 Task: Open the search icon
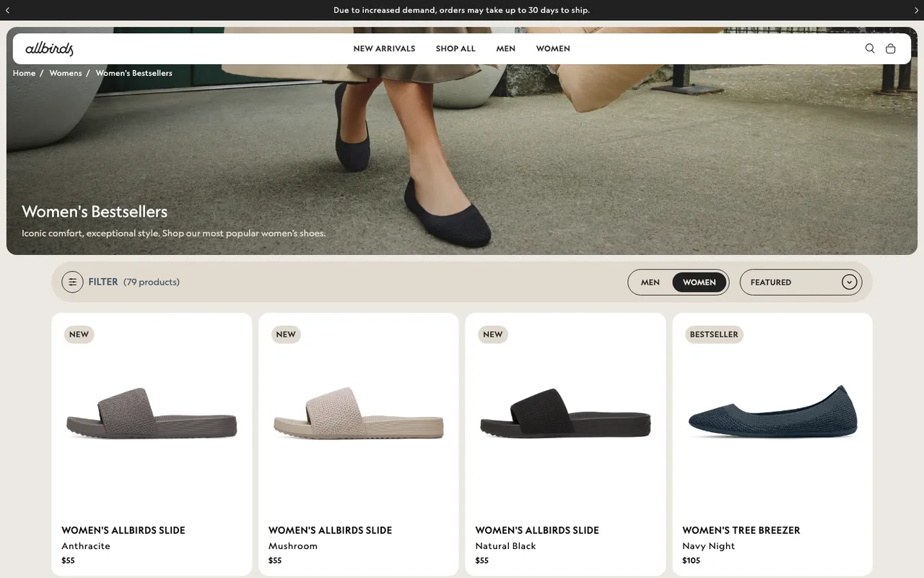pos(870,48)
